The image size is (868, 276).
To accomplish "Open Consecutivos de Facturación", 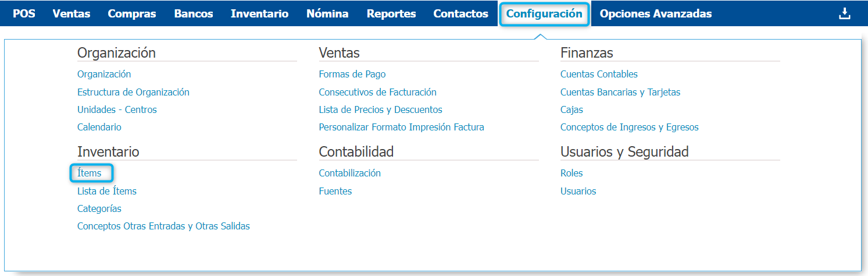I will click(x=377, y=92).
